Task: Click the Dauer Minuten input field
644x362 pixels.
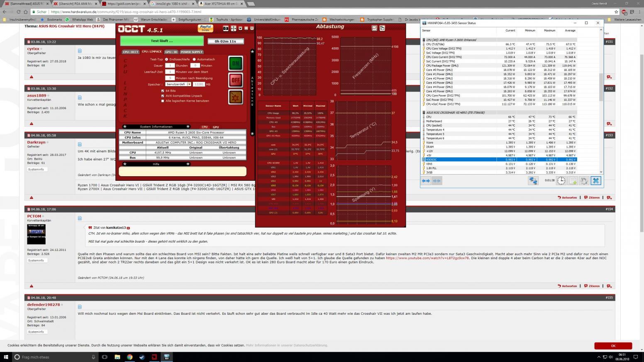Action: pyautogui.click(x=195, y=65)
